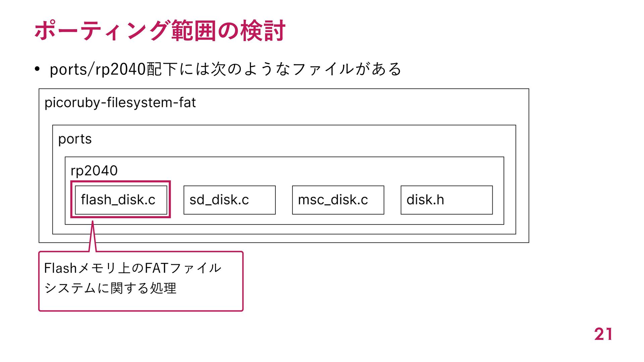Click the callout pointer arrow below flash_disk.c

point(93,236)
